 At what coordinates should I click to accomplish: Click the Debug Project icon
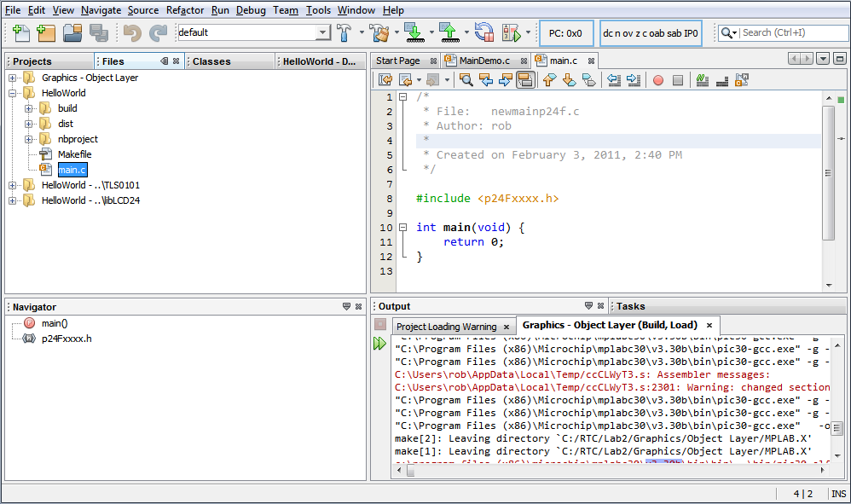(x=510, y=34)
